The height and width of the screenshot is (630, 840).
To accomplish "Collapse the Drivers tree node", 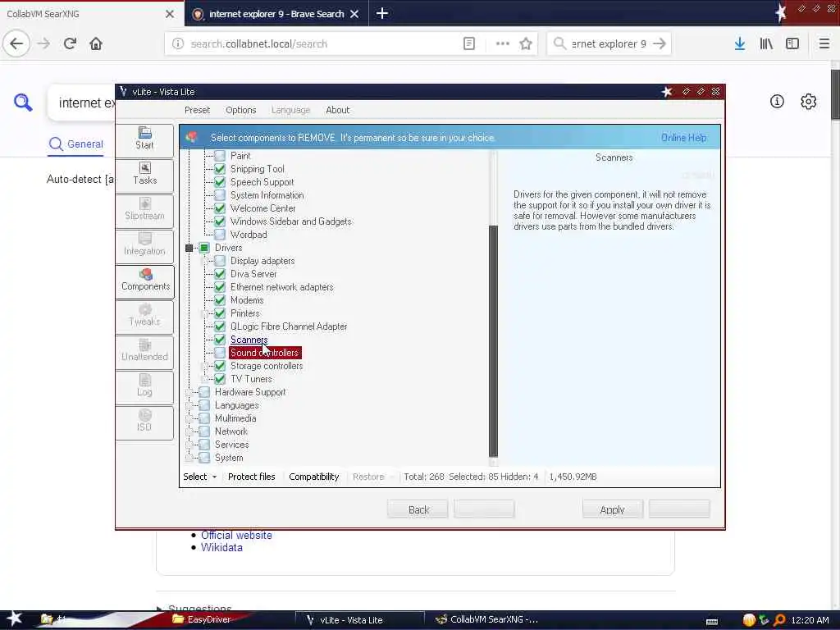I will click(x=189, y=248).
